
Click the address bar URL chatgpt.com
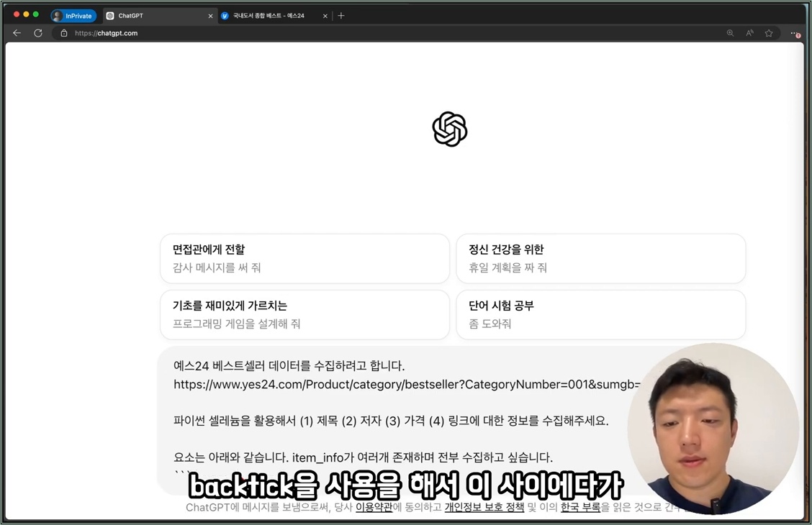coord(106,33)
